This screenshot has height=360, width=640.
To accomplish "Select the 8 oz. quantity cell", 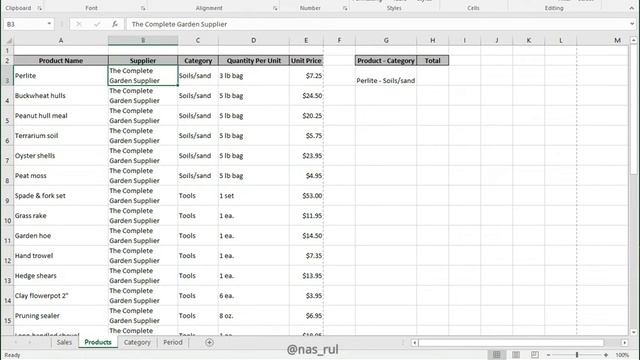I will coord(253,316).
